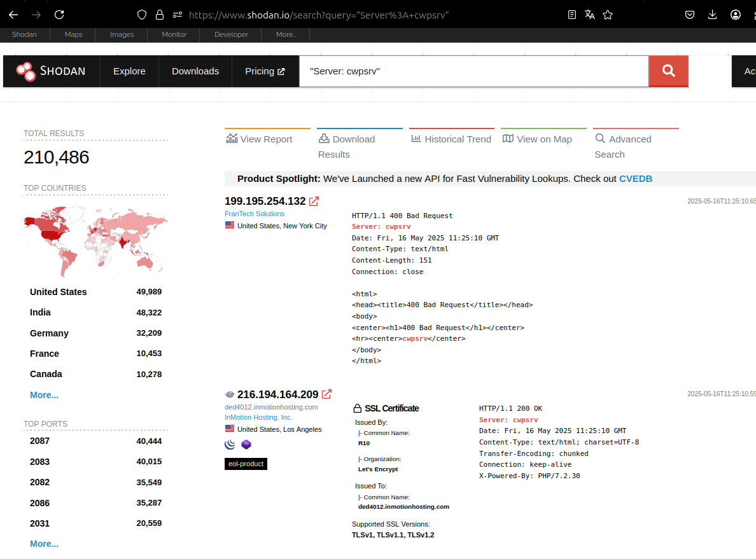
Task: Click the ded4012.inmotionhosting.com hostname under IP
Action: 271,407
